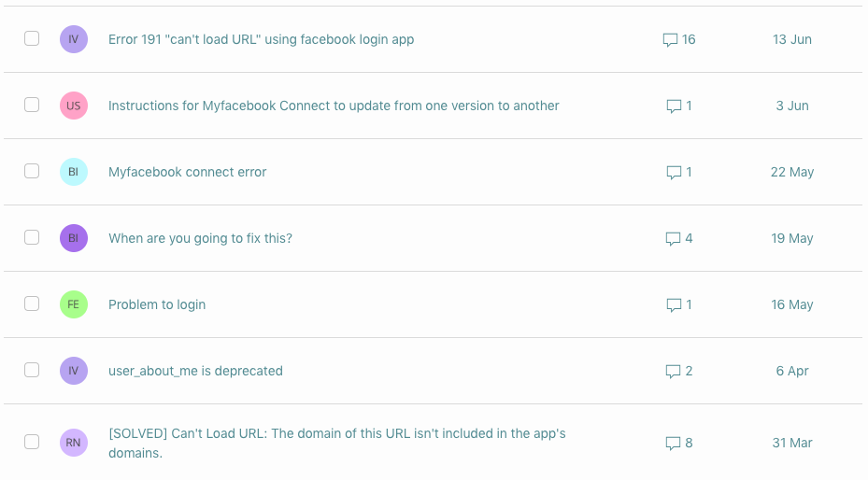This screenshot has width=868, height=480.
Task: Click the 13 Jun date
Action: (x=792, y=39)
